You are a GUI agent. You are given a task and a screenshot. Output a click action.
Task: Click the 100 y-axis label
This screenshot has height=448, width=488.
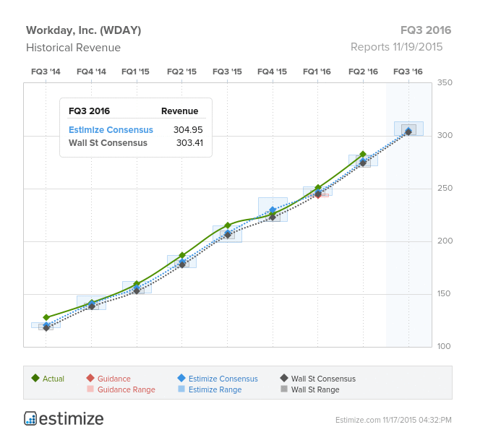[444, 346]
